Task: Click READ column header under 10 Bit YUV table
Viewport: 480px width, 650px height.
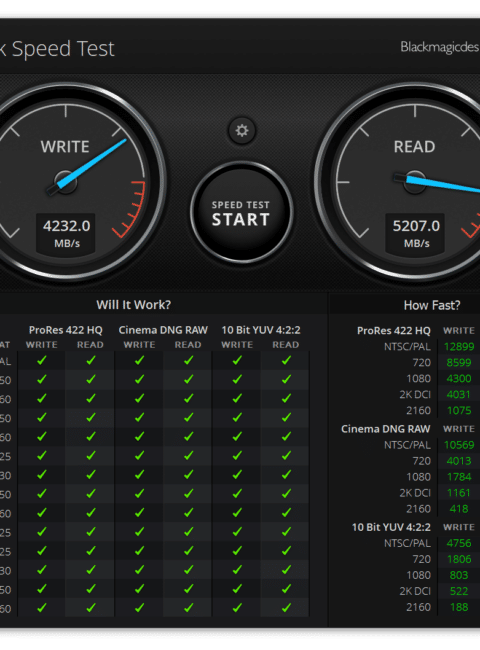Action: click(x=286, y=345)
